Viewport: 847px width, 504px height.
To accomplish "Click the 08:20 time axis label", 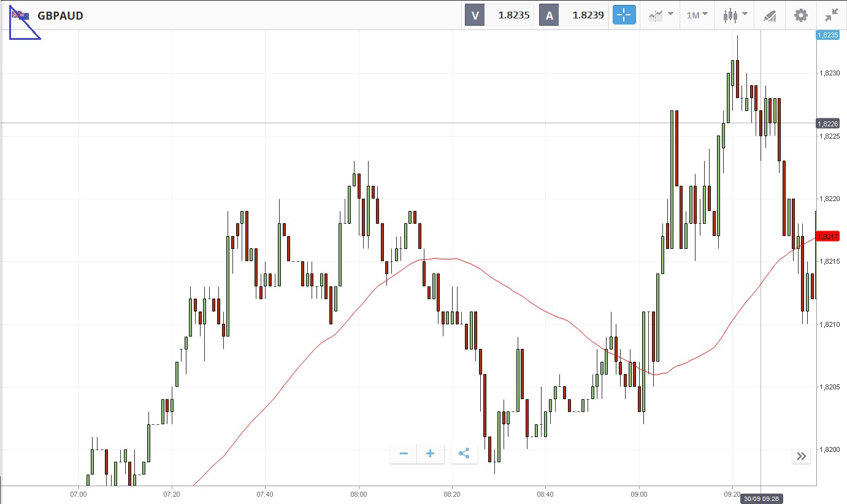I will (452, 494).
